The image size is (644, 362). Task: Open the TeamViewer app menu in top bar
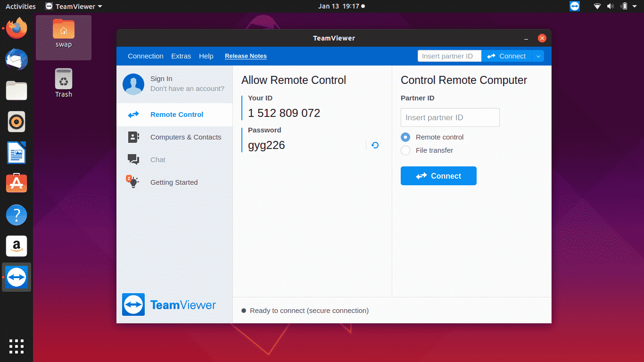tap(74, 7)
